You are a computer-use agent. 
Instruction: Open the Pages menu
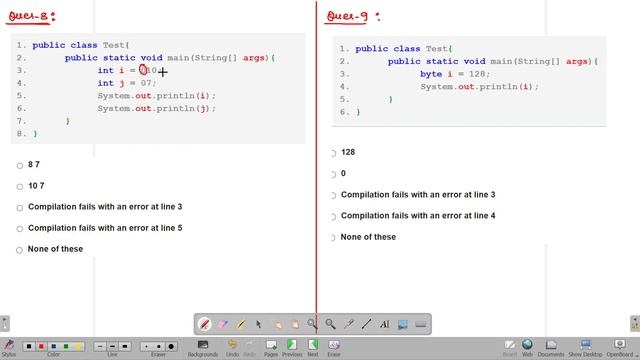coord(271,348)
